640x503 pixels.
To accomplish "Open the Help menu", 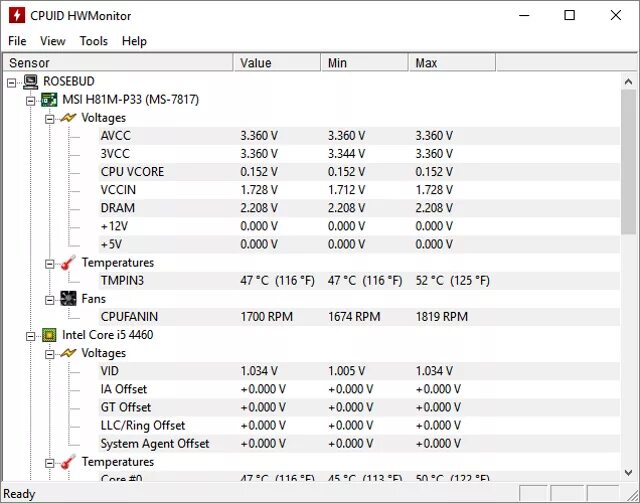I will (134, 41).
